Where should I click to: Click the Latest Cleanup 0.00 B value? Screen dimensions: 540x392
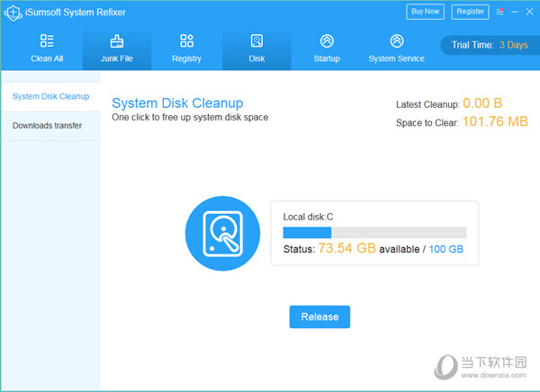pyautogui.click(x=482, y=102)
